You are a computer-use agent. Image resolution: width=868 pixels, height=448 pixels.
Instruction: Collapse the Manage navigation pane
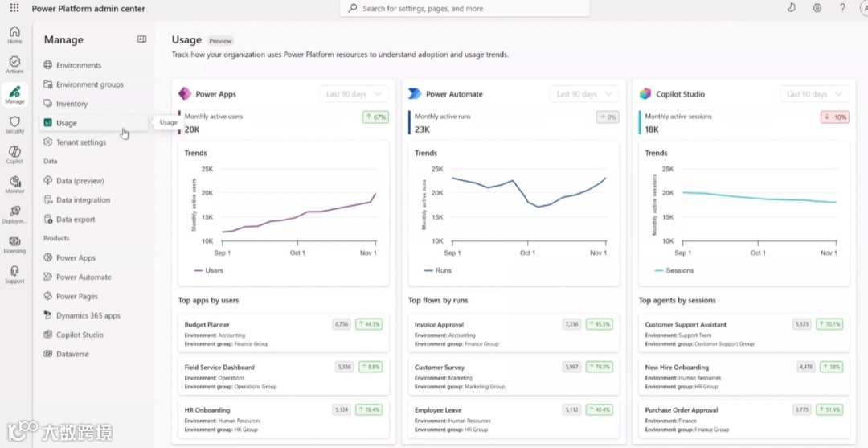pyautogui.click(x=142, y=39)
